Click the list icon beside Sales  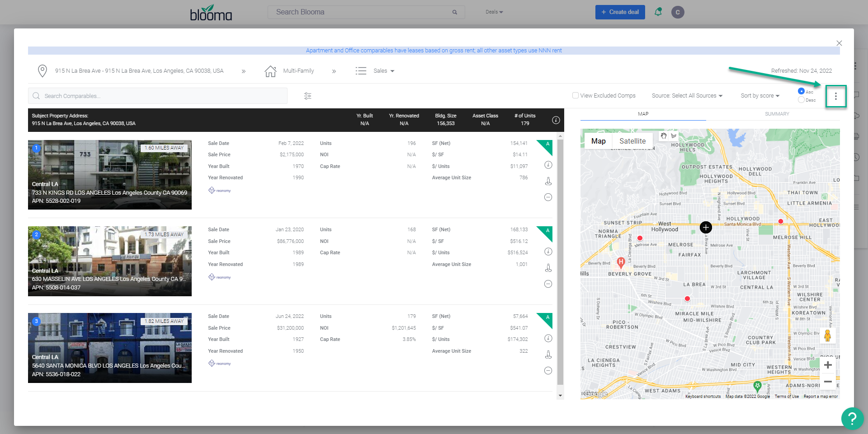[361, 71]
